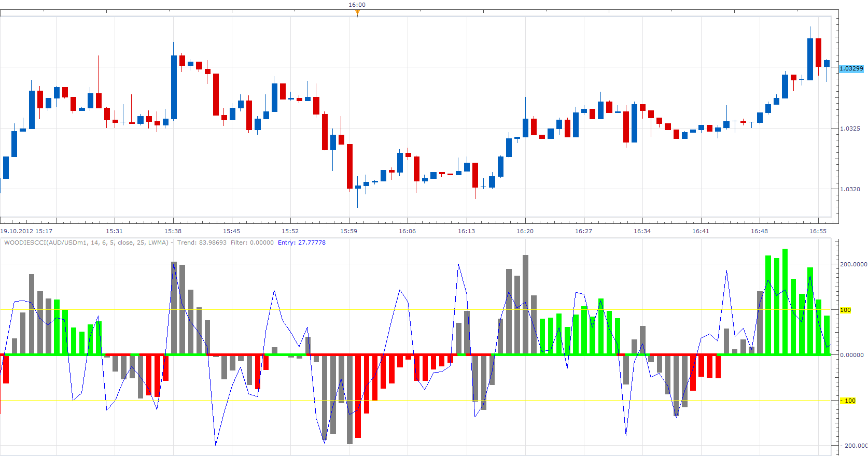Click the 16:27 time axis label

tap(583, 231)
